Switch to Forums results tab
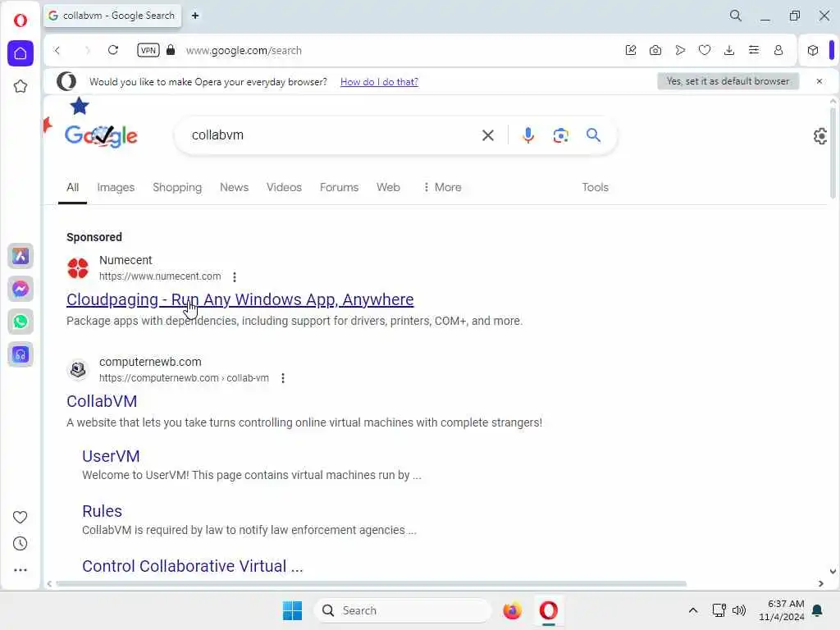 [339, 188]
